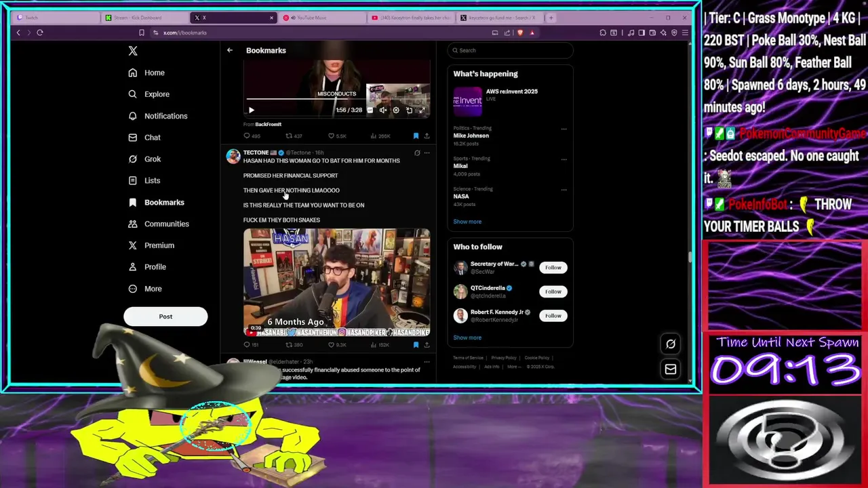
Task: Show more under What's happening
Action: (x=467, y=222)
